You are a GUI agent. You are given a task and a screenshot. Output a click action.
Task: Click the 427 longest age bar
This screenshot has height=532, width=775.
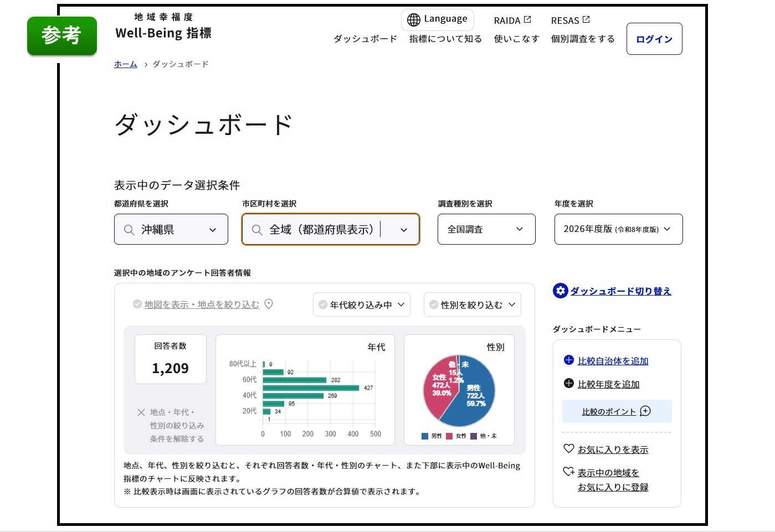(311, 388)
